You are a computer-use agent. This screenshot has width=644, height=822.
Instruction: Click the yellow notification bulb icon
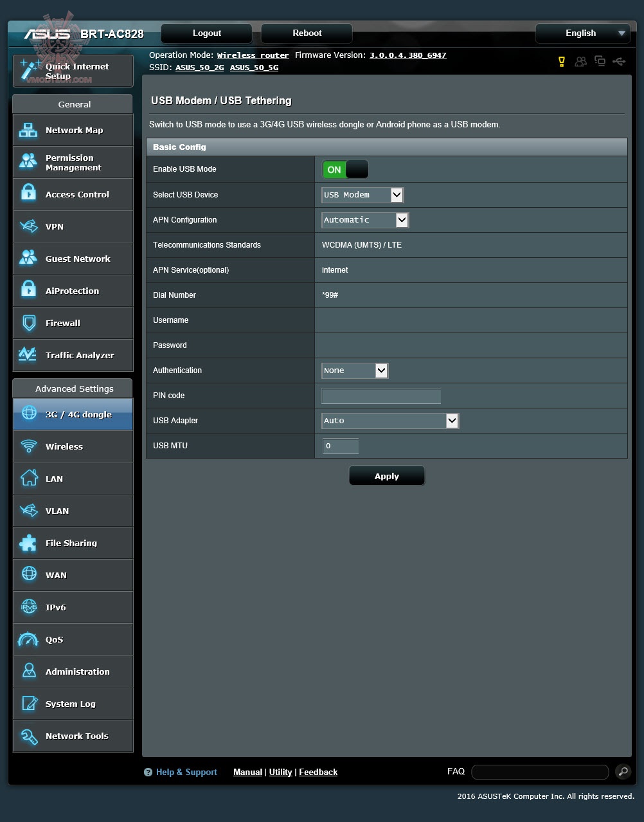(x=561, y=62)
